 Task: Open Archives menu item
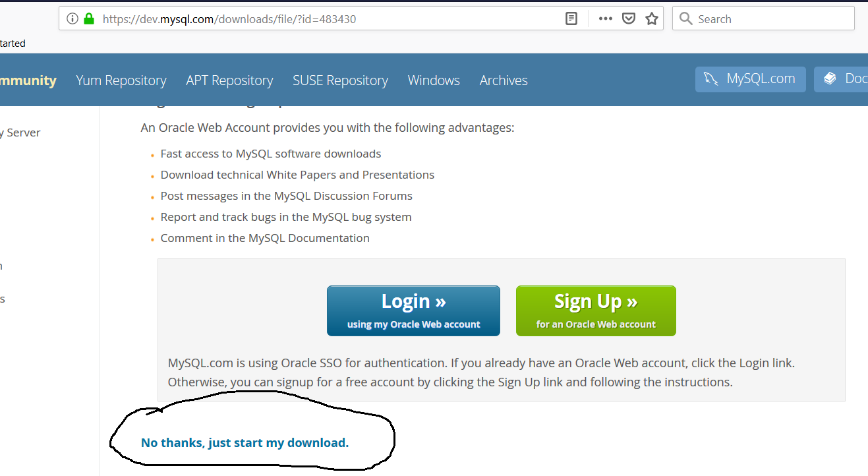(x=504, y=80)
